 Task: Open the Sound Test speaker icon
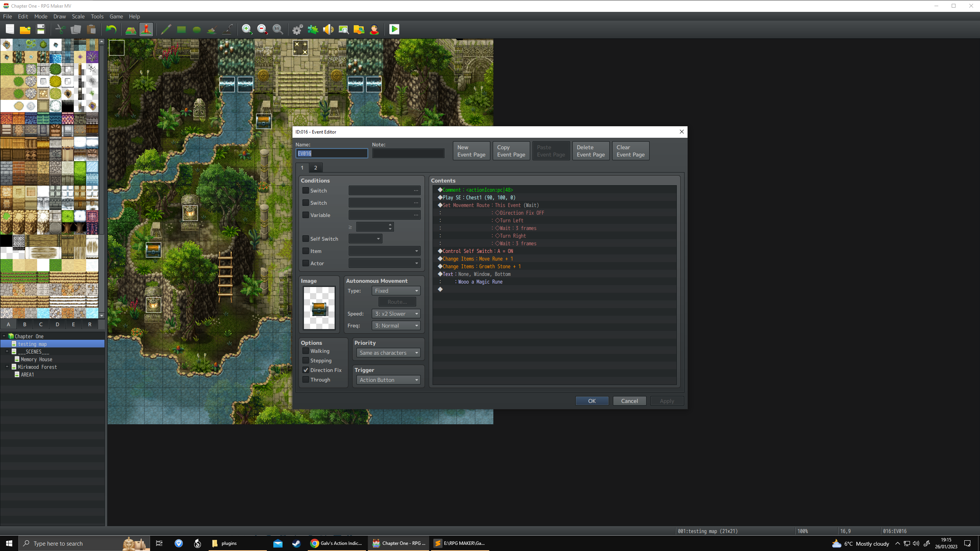[328, 29]
